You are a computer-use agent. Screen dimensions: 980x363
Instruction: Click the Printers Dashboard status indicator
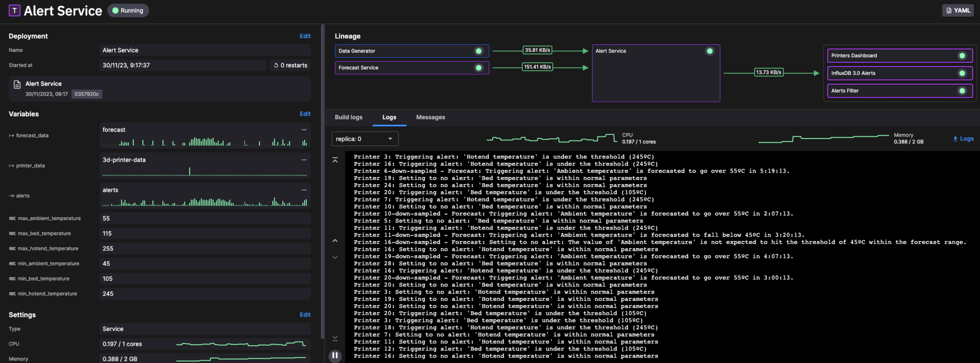click(962, 56)
